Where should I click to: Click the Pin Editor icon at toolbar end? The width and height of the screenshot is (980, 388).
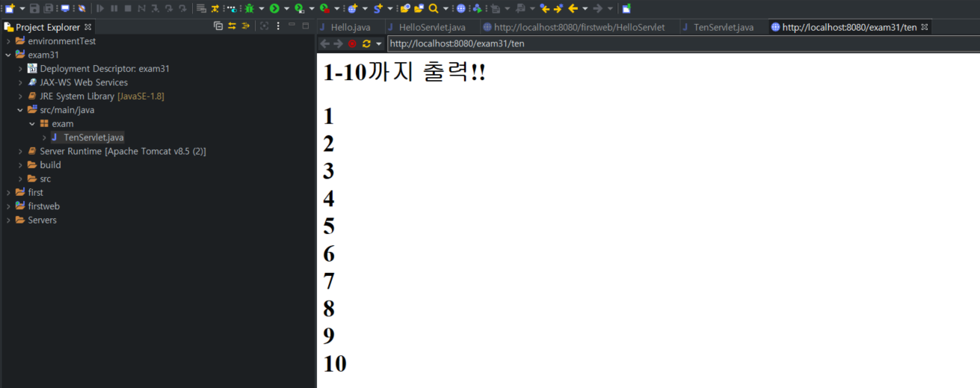(626, 8)
